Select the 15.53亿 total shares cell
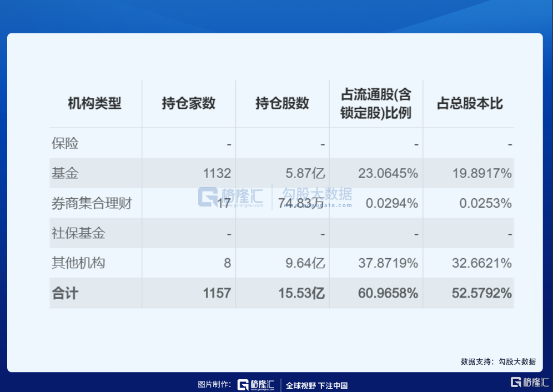This screenshot has width=553, height=392. 301,293
